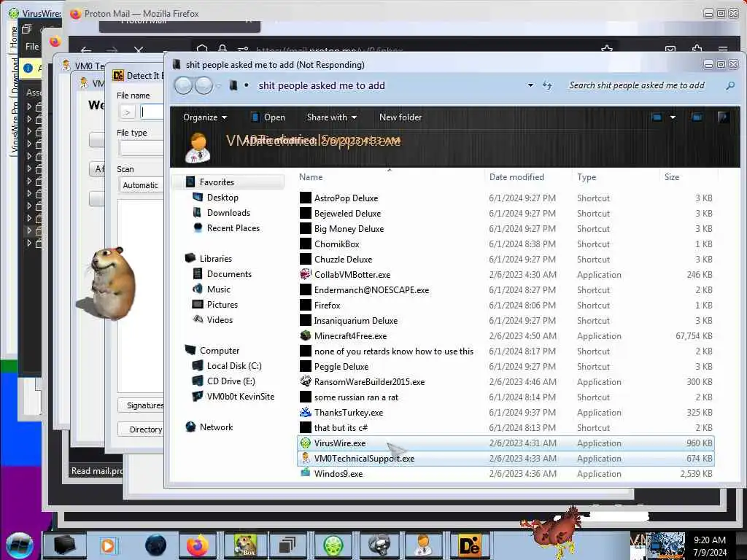747x560 pixels.
Task: Click the CollabVMBotter.exe icon
Action: [306, 274]
